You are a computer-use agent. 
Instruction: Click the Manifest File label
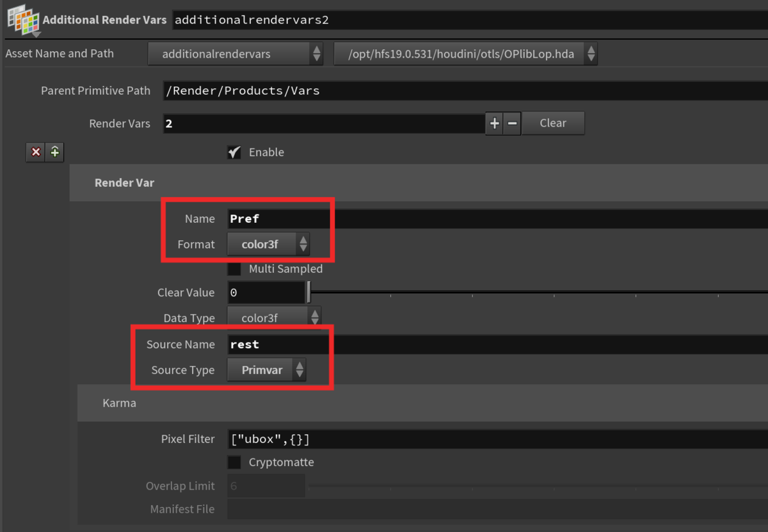pos(182,510)
